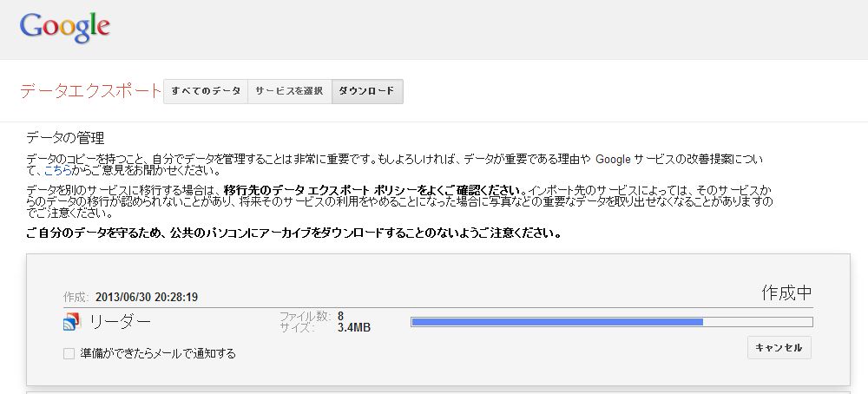
Task: Click the データの管理 heading
Action: 65,138
